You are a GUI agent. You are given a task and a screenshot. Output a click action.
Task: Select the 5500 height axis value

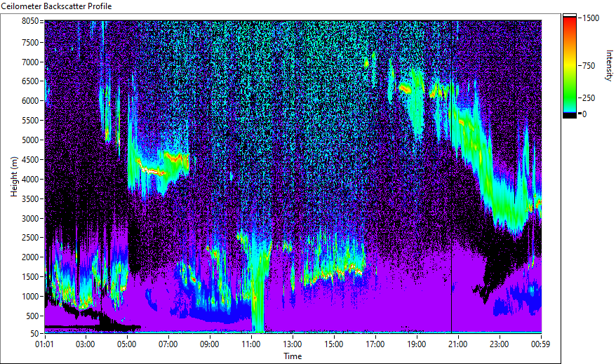30,121
